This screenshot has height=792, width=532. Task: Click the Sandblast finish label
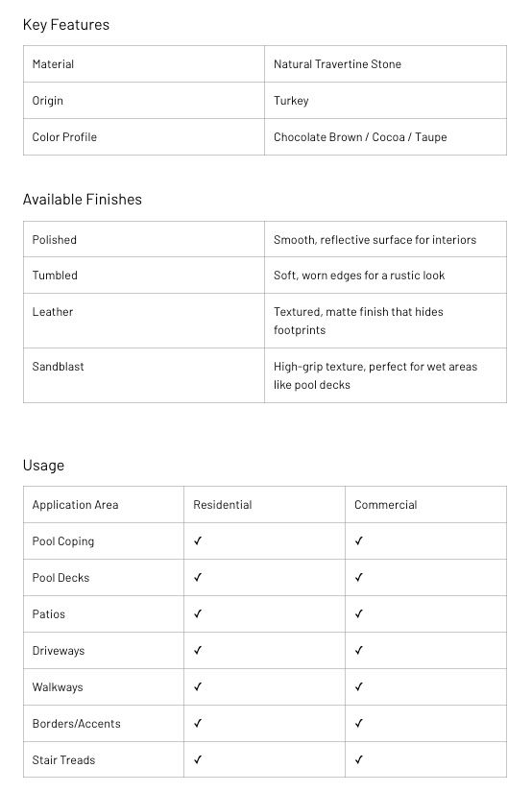[59, 366]
